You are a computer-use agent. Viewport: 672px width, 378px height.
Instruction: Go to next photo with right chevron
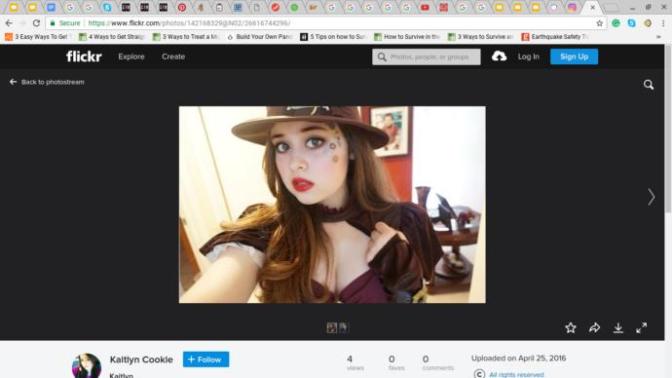(651, 197)
